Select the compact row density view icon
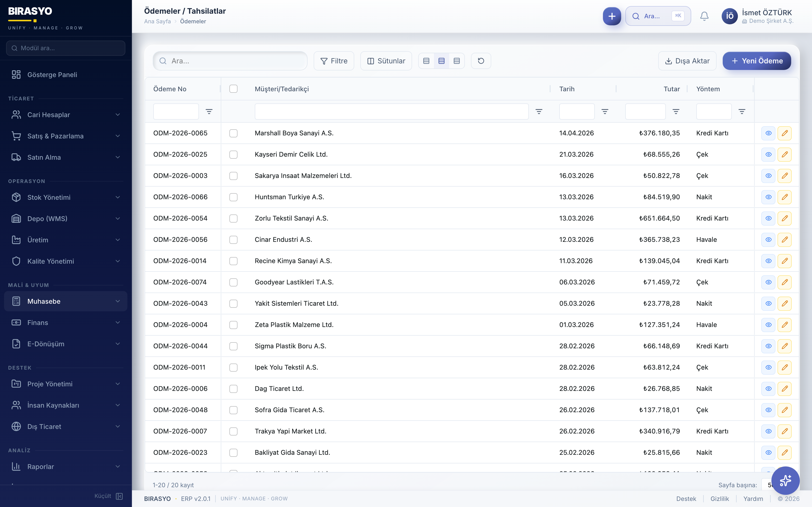Viewport: 812px width, 507px height. (426, 61)
